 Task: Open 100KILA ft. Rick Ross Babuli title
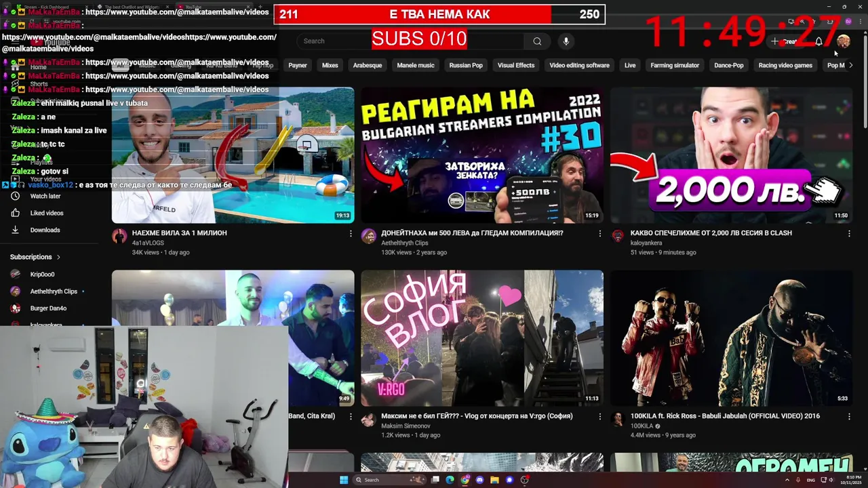pyautogui.click(x=725, y=416)
